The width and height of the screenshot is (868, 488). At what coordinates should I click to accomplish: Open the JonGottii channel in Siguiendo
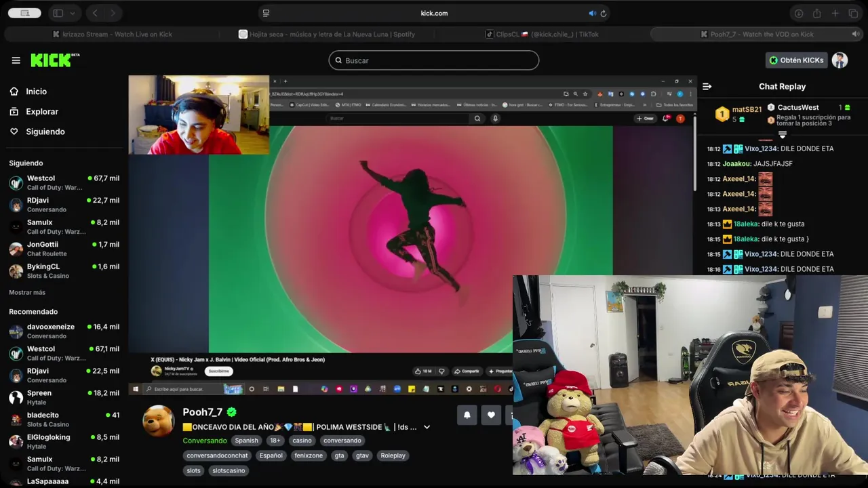click(64, 249)
